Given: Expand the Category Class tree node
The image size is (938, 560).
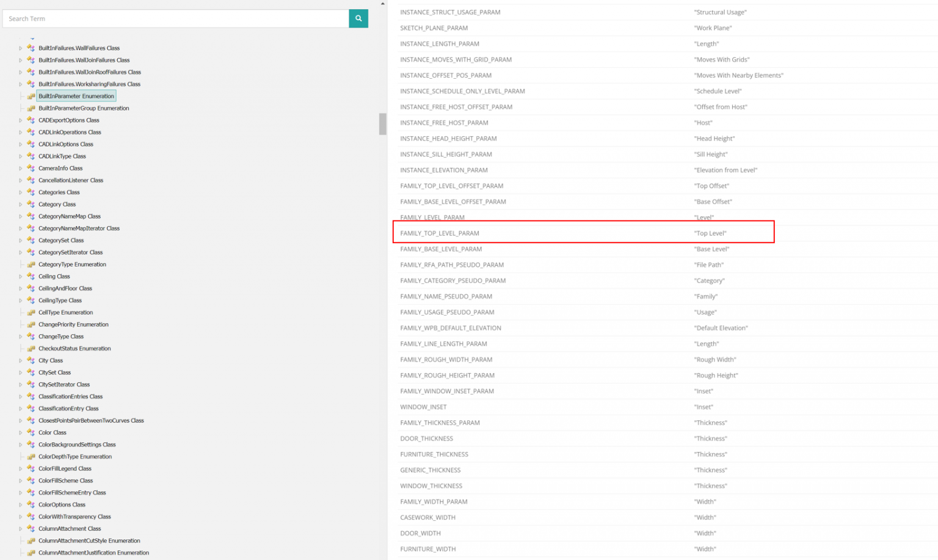Looking at the screenshot, I should pyautogui.click(x=20, y=205).
